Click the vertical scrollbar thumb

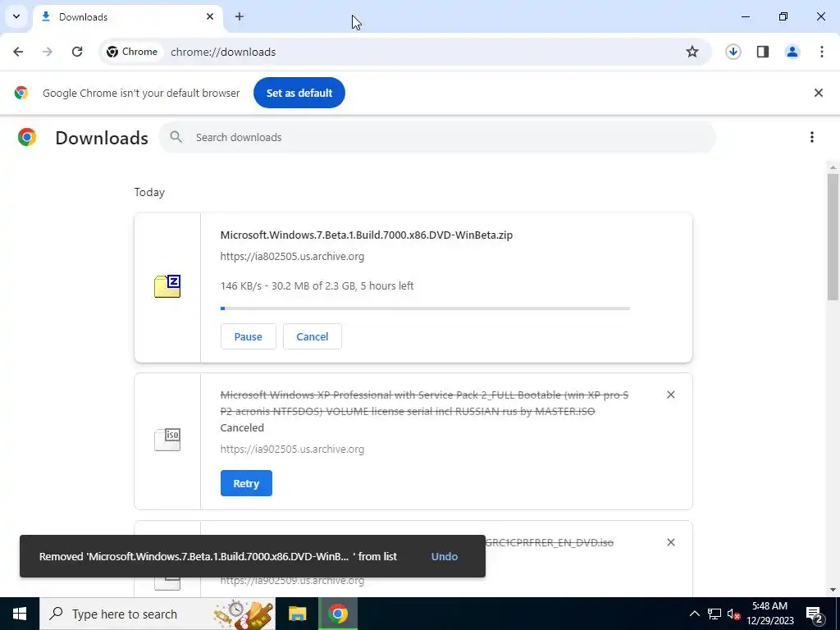coord(833,237)
